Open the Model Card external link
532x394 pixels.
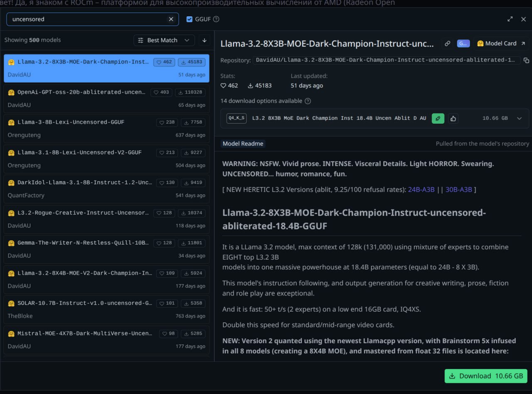pyautogui.click(x=501, y=43)
